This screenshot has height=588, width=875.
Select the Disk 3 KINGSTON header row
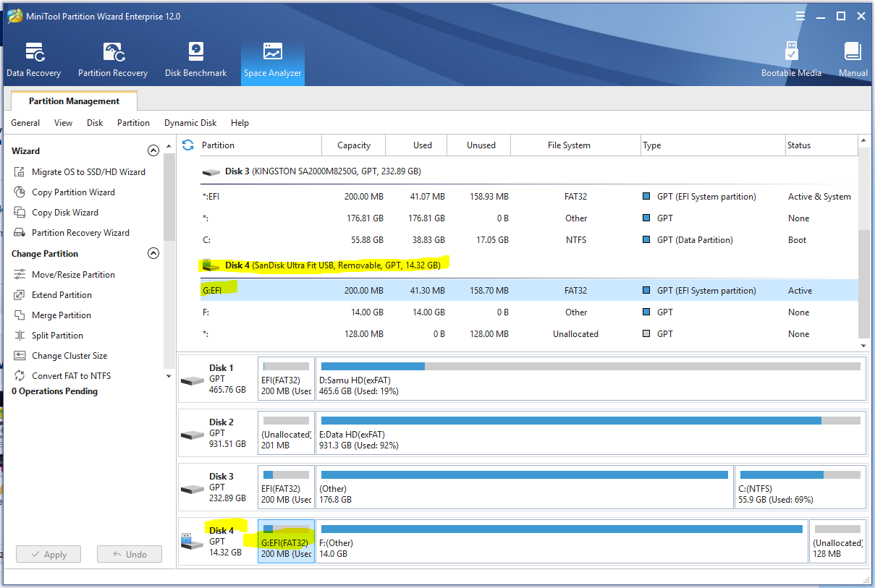530,171
